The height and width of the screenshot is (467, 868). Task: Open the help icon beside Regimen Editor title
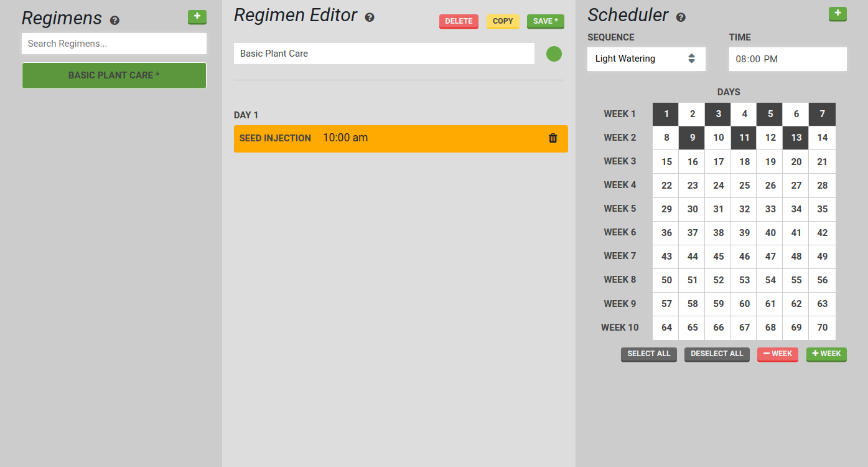click(370, 17)
